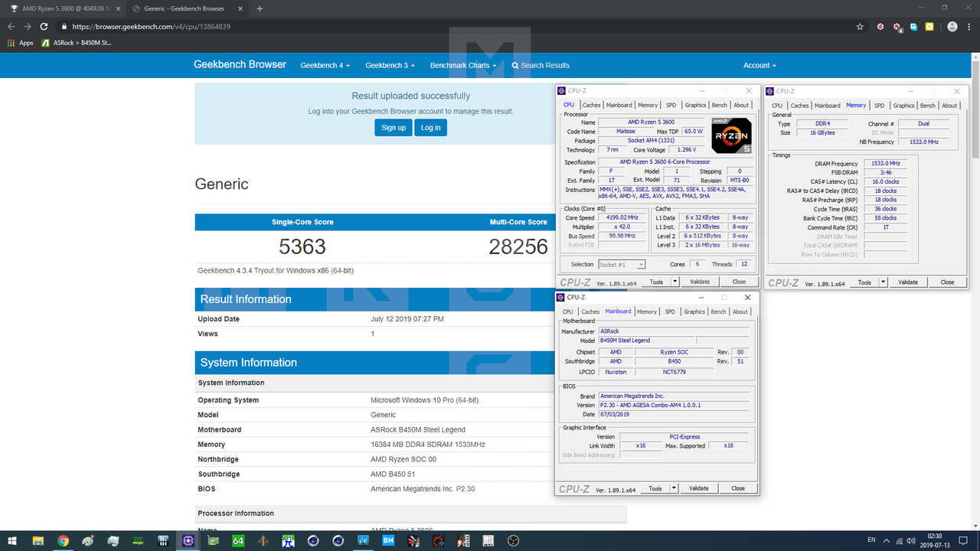Click the browser address bar
This screenshot has width=980, height=551.
(459, 26)
